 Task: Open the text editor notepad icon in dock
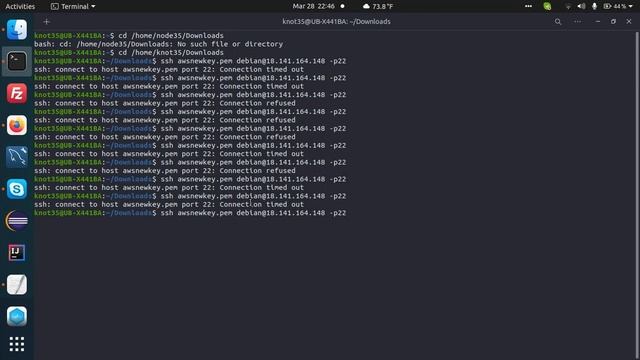point(17,284)
